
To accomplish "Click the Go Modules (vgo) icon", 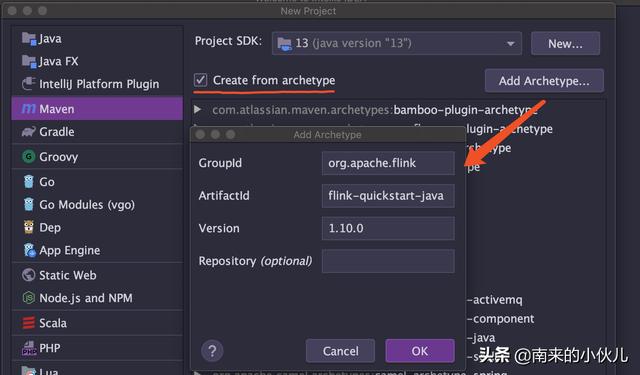I will [x=29, y=204].
